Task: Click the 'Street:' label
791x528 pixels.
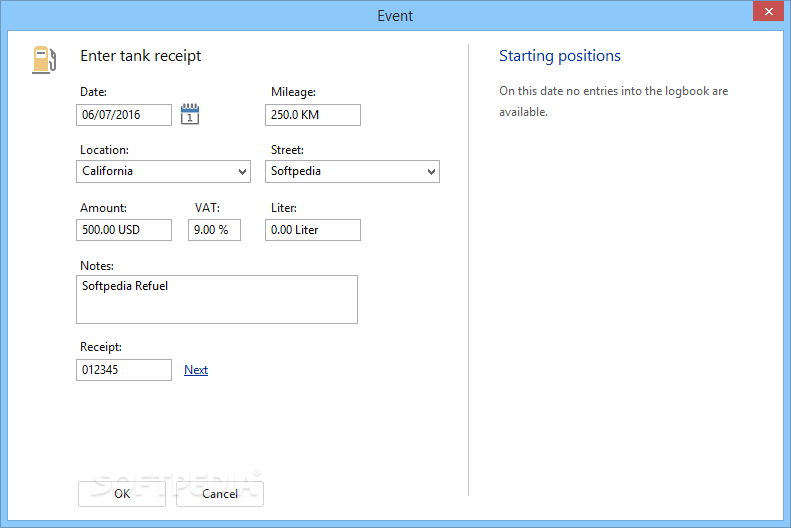Action: point(287,150)
